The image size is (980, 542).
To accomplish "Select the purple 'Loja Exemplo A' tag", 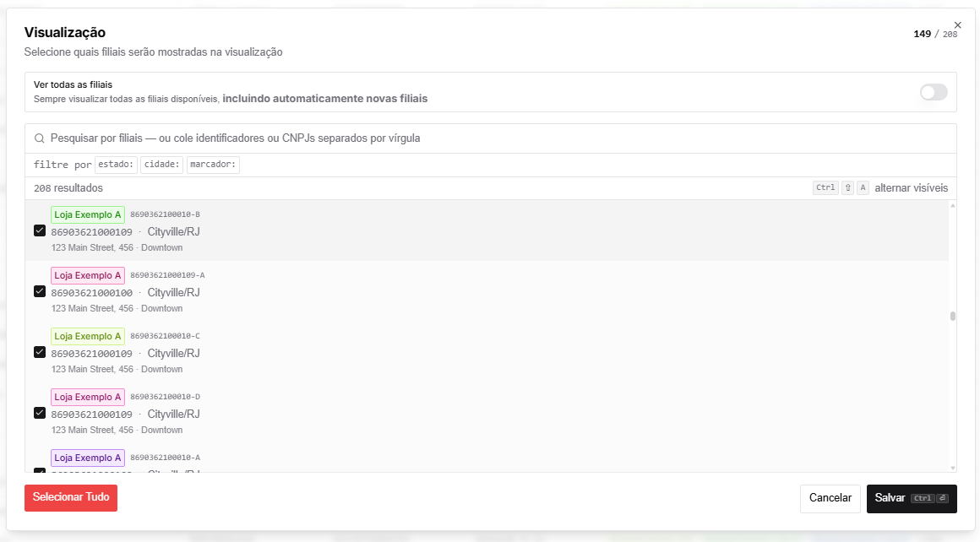I will (x=88, y=458).
